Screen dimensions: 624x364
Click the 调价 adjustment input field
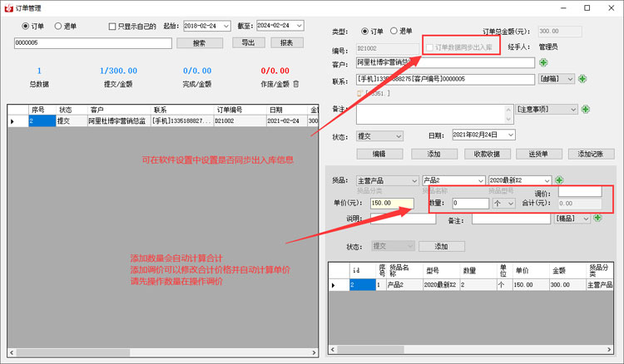point(580,191)
